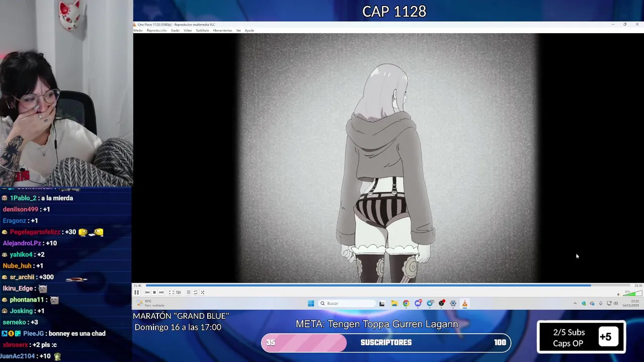Open the Reproducción menu
This screenshot has height=362, width=644.
(156, 31)
